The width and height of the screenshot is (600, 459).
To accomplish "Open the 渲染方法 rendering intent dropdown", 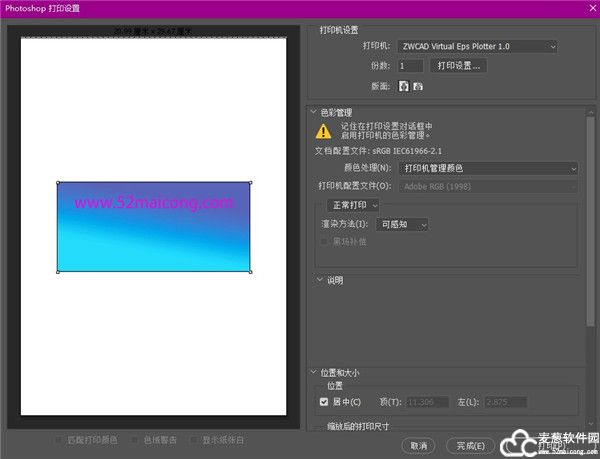I will 405,225.
